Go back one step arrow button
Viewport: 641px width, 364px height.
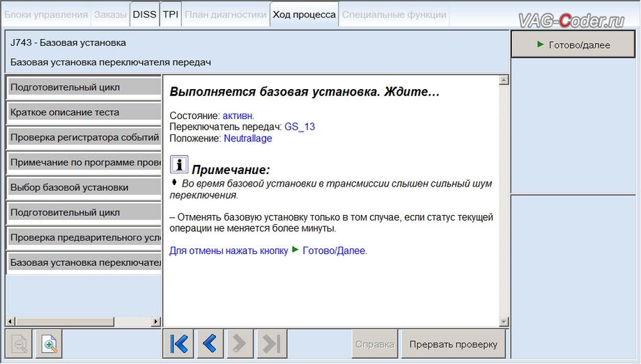[210, 344]
